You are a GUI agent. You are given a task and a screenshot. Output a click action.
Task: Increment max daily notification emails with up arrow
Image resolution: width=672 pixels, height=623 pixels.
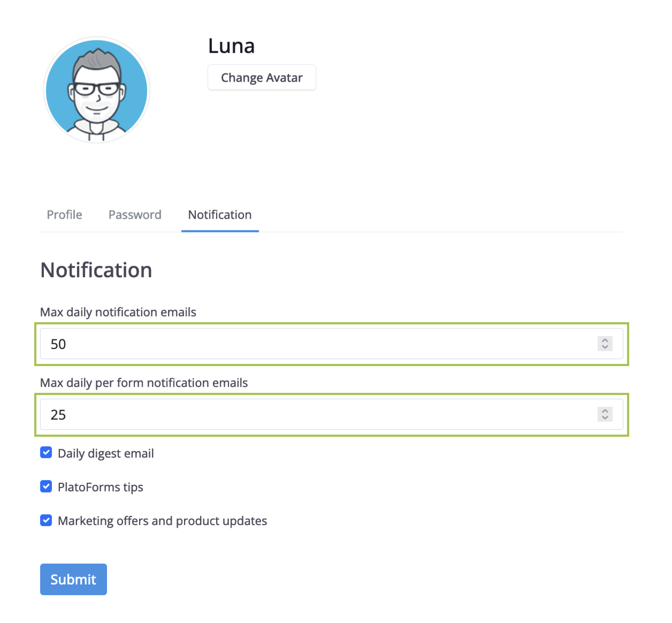tap(605, 340)
